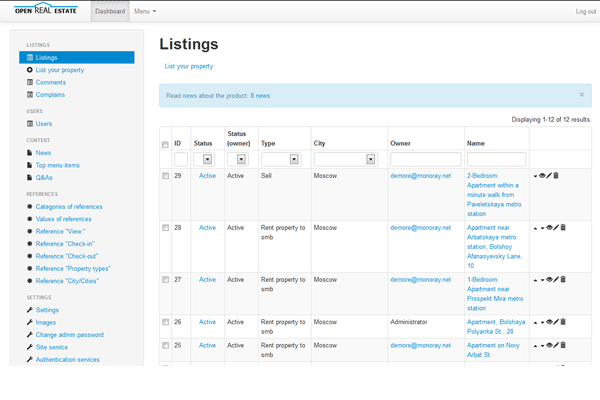Delete listing 27 using the trash icon
This screenshot has height=400, width=600.
tap(562, 280)
